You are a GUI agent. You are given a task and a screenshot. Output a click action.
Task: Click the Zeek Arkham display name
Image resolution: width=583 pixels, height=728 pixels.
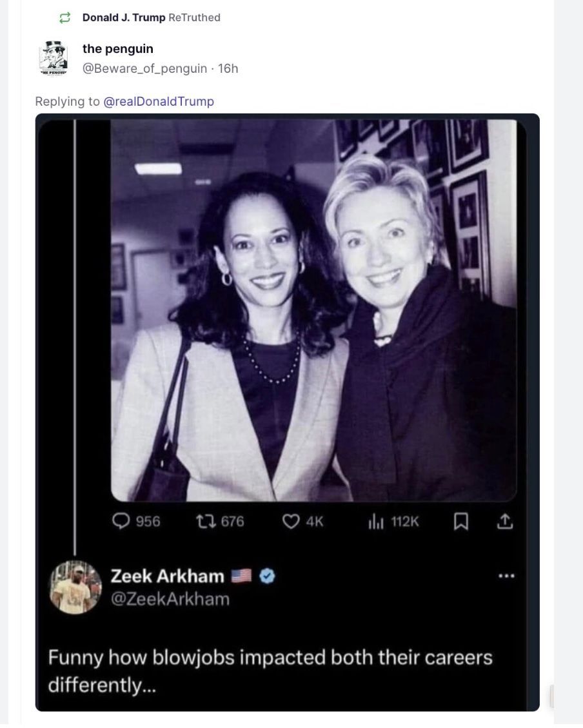pos(168,576)
